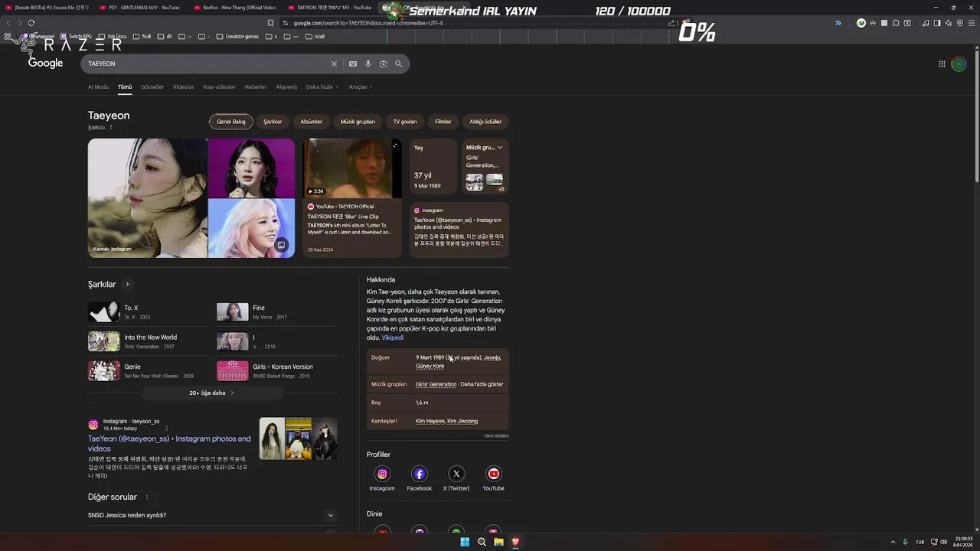The image size is (980, 551).
Task: Open TaeYeon Instagram photos and videos result
Action: click(x=169, y=444)
